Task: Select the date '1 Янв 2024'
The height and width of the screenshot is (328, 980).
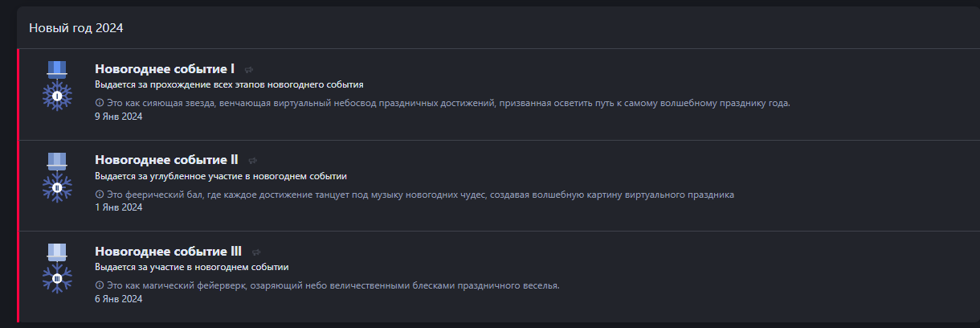Action: [x=118, y=207]
